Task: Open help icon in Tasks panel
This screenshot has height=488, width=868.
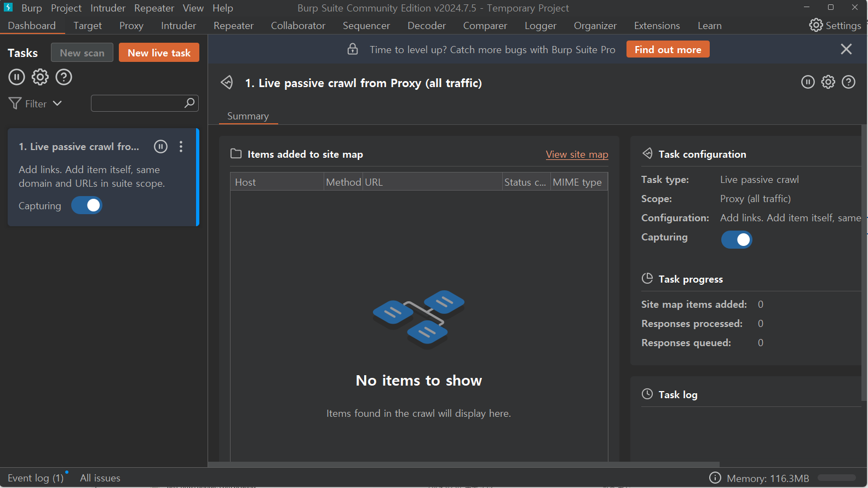Action: tap(64, 77)
